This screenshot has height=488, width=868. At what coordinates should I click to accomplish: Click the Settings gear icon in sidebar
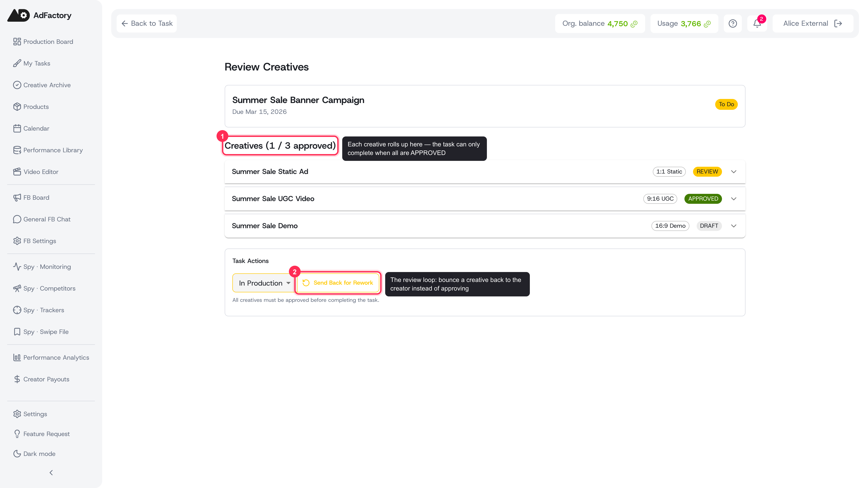point(17,414)
